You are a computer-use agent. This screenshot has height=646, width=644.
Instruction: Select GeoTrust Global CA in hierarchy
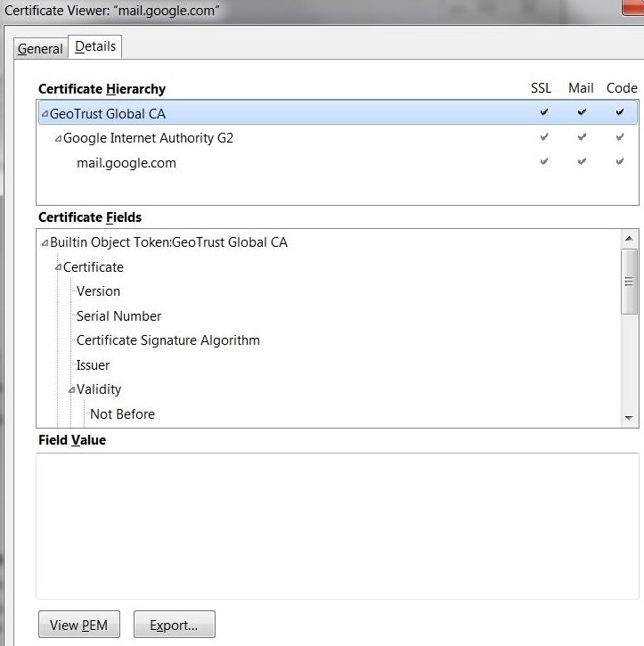point(338,113)
